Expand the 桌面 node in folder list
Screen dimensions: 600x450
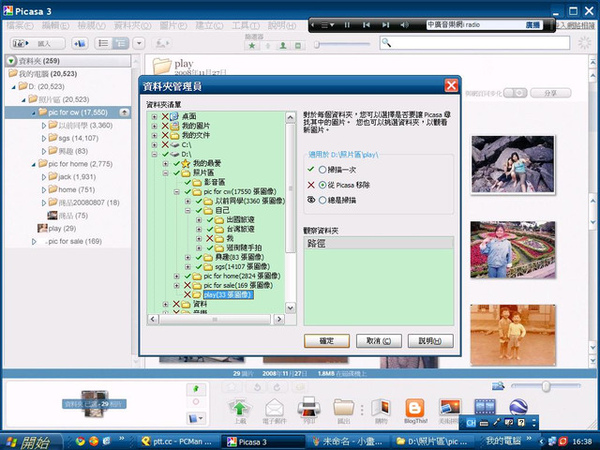(x=154, y=116)
